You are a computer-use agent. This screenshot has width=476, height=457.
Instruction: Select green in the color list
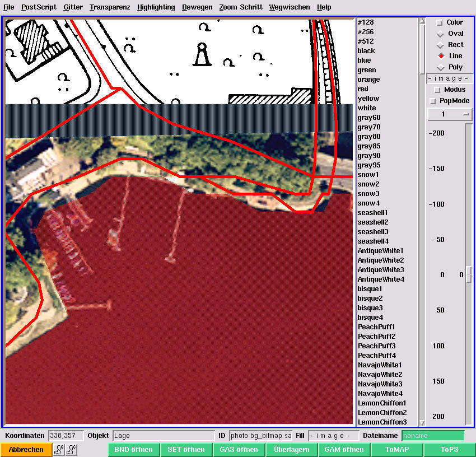pyautogui.click(x=367, y=70)
